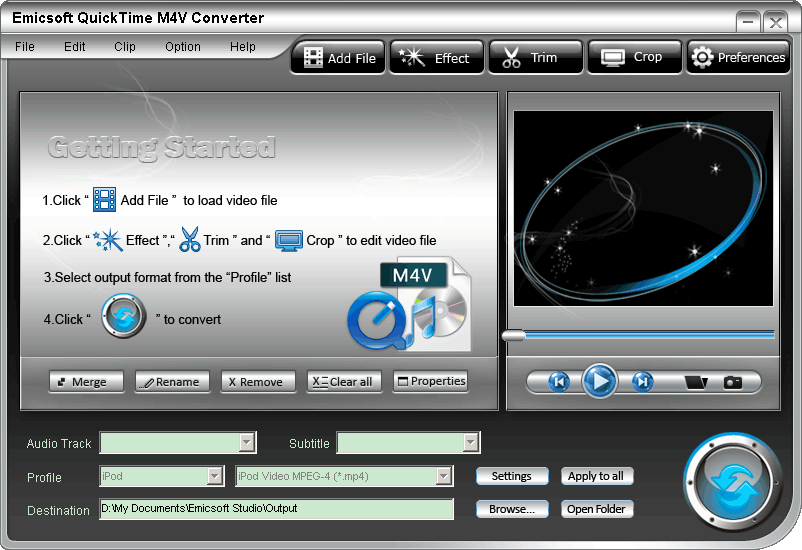Click the Merge button
802x550 pixels.
tap(85, 382)
